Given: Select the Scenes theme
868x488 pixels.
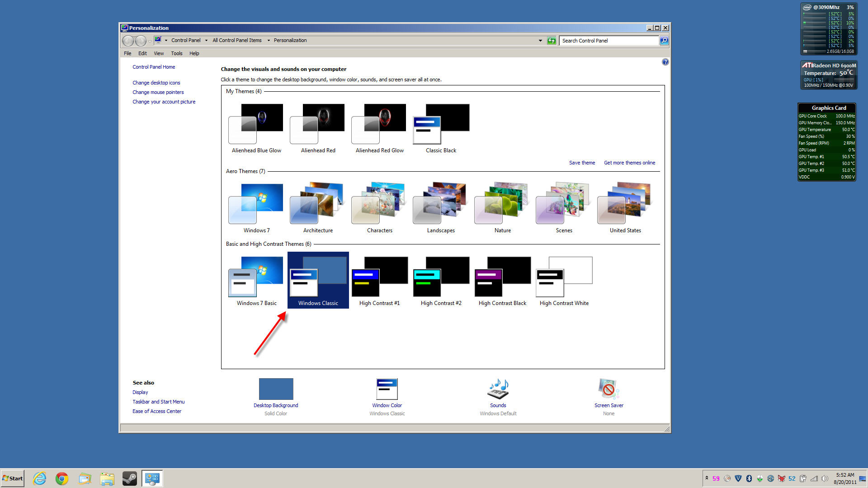Looking at the screenshot, I should [564, 208].
